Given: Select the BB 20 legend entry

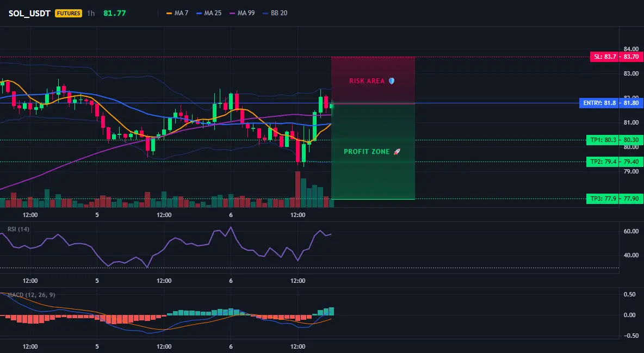Looking at the screenshot, I should (x=275, y=13).
